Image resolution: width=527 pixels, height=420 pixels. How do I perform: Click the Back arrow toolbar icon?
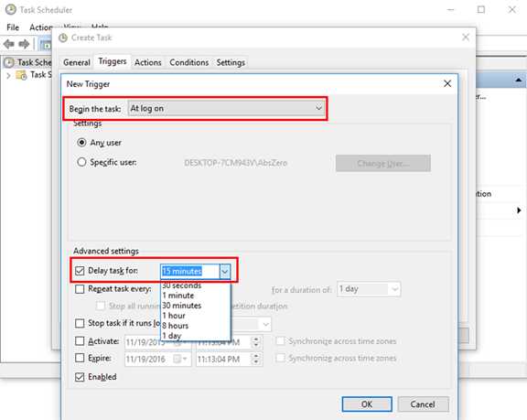[9, 44]
